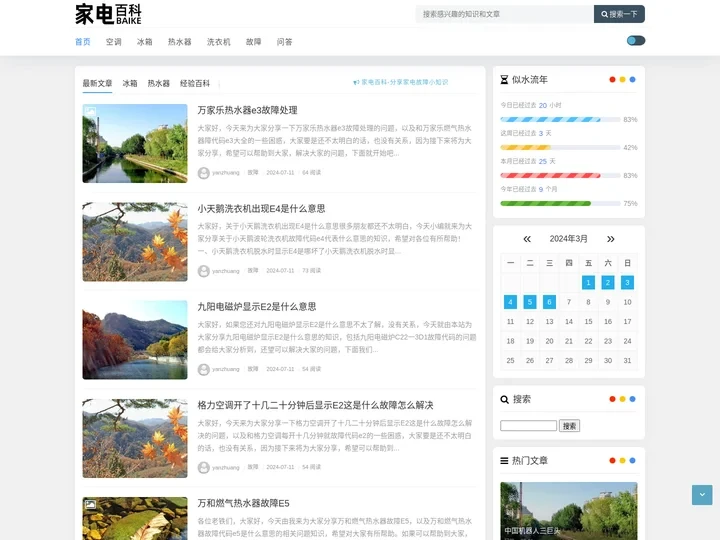720x540 pixels.
Task: Select calendar date 4
Action: (510, 302)
